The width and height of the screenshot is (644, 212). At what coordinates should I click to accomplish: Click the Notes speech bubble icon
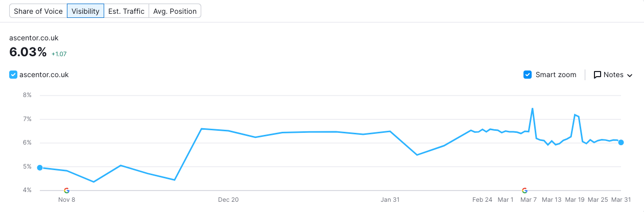point(597,75)
